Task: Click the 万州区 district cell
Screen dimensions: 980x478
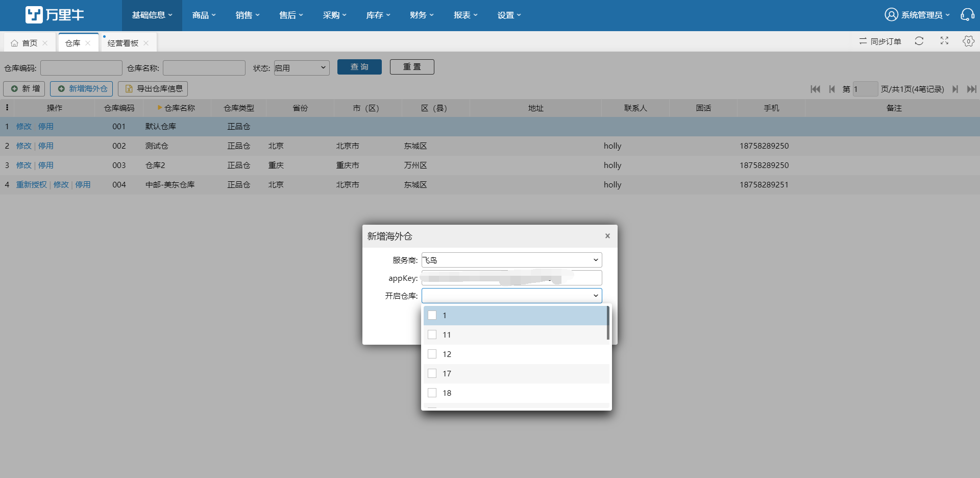Action: (415, 165)
